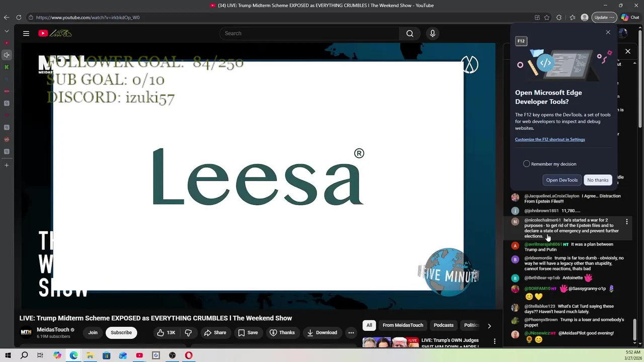The image size is (644, 362).
Task: Open the YouTube hamburger guide menu
Action: click(x=26, y=33)
